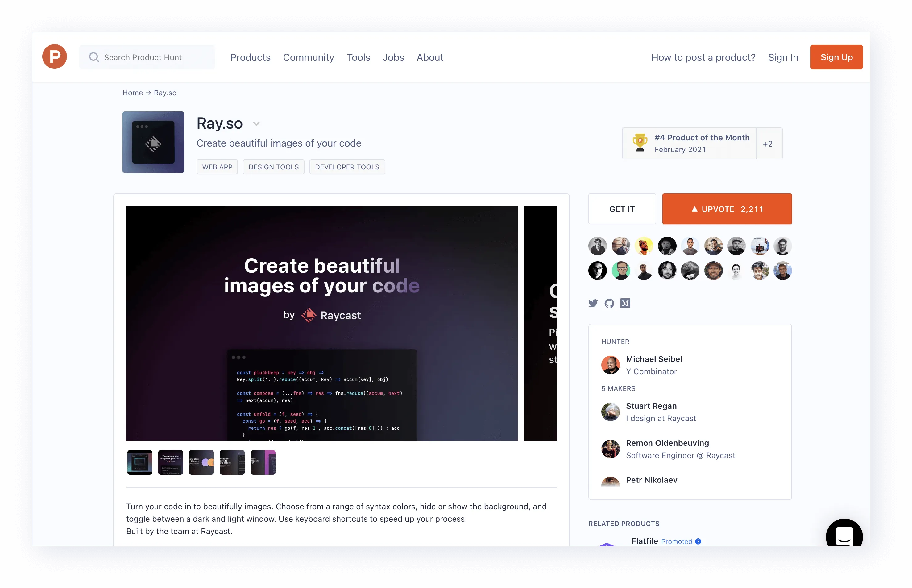
Task: Click the green-background upvoter avatar with glasses
Action: pos(621,271)
